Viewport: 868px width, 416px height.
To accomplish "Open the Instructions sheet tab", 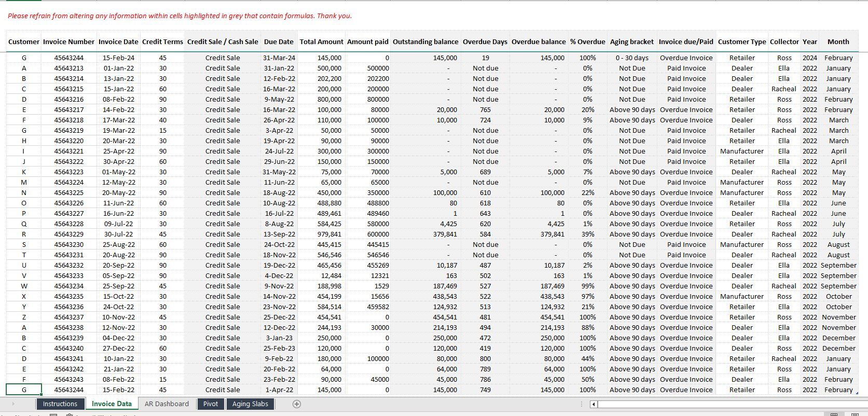I will [60, 404].
